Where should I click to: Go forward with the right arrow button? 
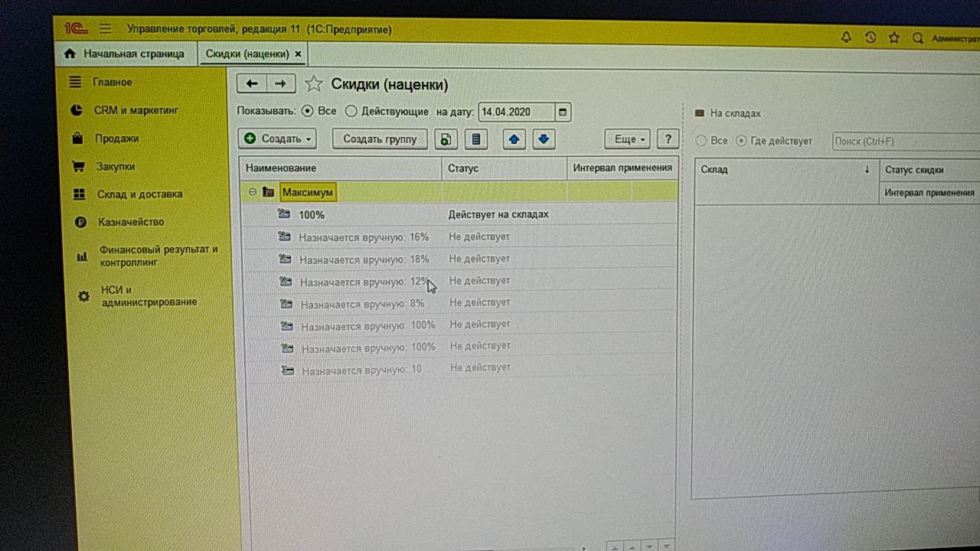(280, 83)
